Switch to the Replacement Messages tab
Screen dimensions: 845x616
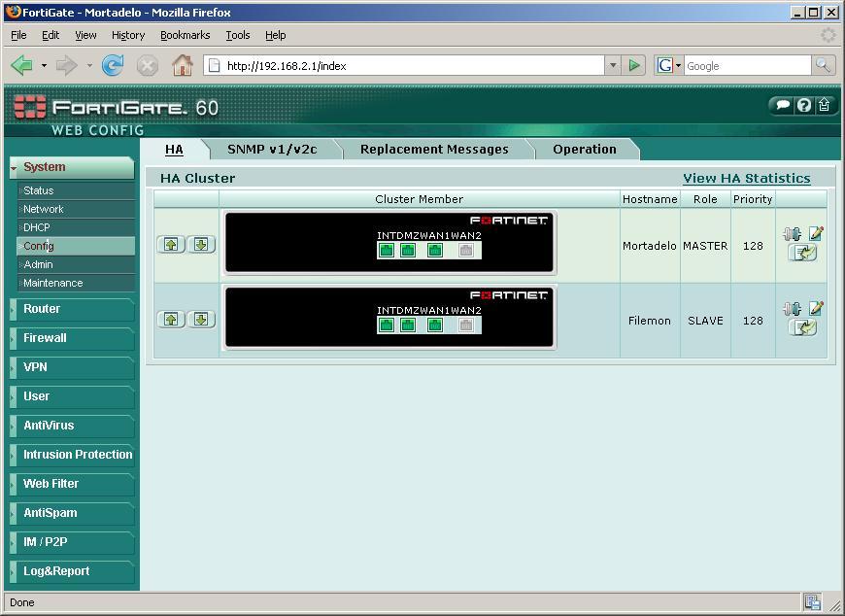(434, 150)
